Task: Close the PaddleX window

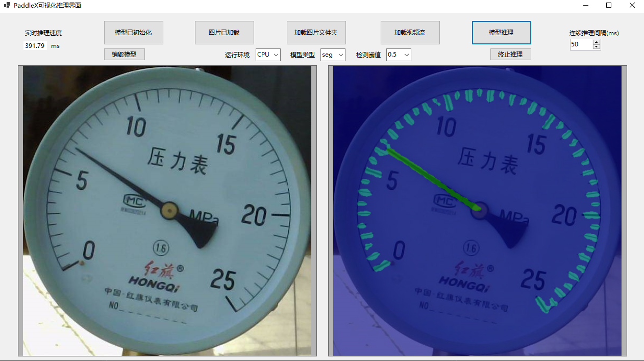Action: coord(632,5)
